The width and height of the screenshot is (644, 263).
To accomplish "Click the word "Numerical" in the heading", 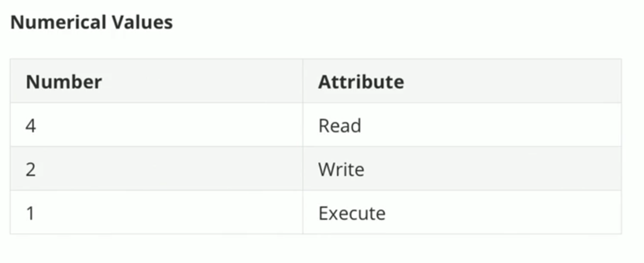I will (58, 23).
